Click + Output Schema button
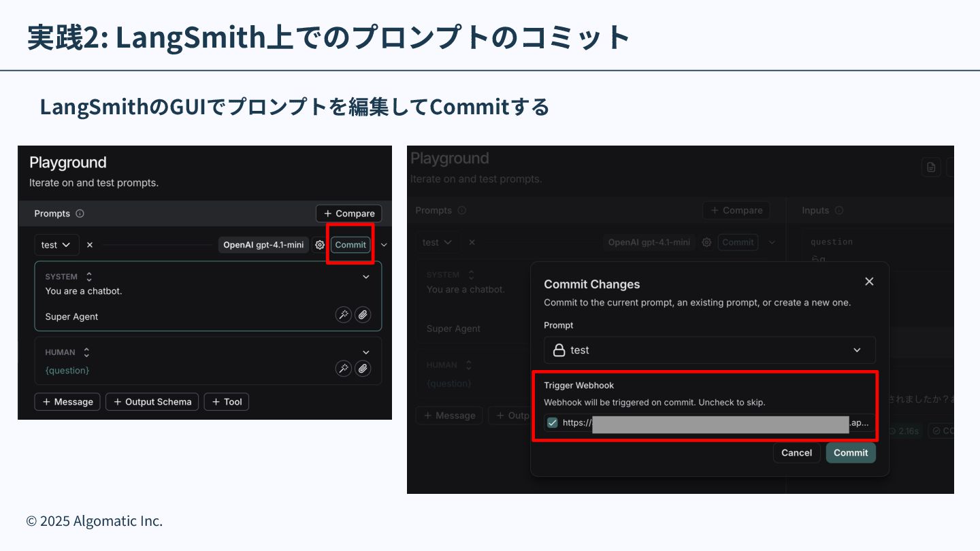Viewport: 980px width, 551px height. pyautogui.click(x=152, y=402)
